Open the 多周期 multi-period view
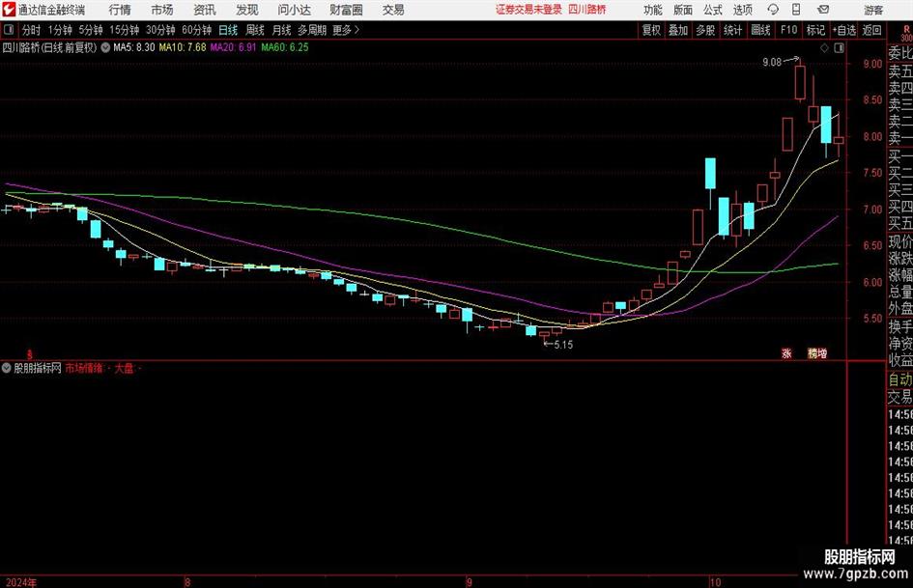Screen dimensions: 913x588 [312, 30]
